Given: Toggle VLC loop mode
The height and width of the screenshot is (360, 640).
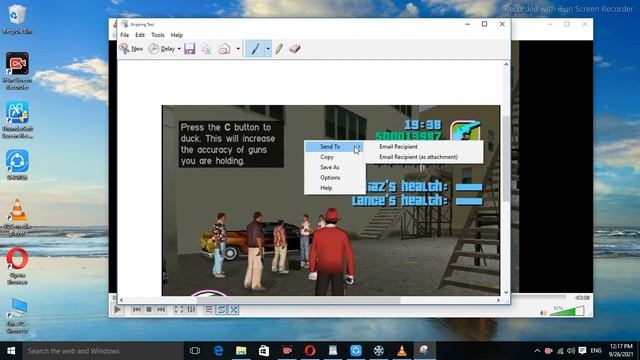Looking at the screenshot, I should point(221,309).
